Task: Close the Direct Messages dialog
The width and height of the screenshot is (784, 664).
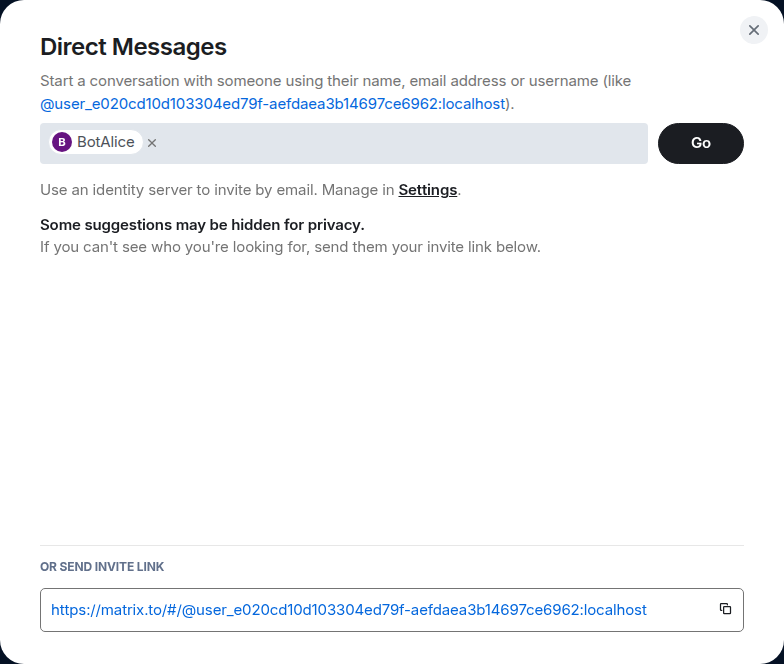Action: point(754,30)
